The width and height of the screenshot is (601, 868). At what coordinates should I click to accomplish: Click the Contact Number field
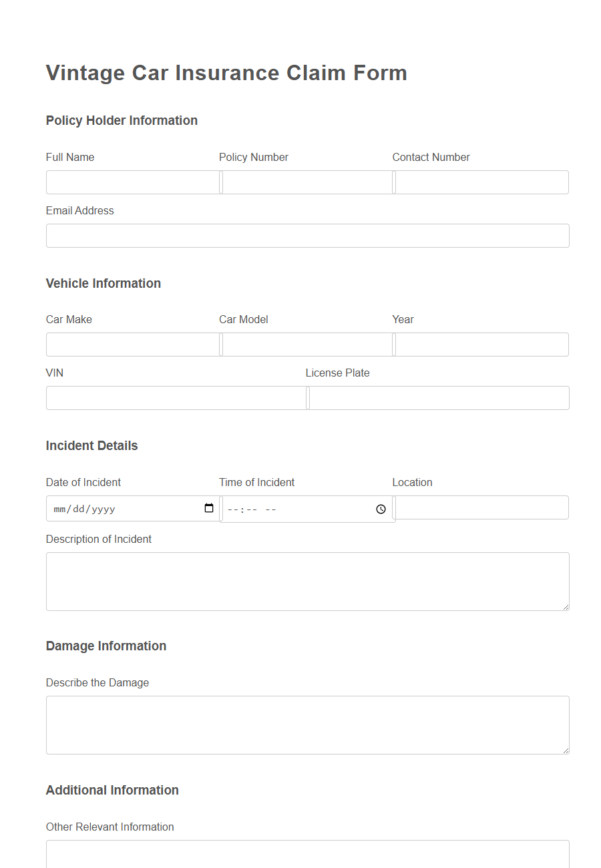[x=481, y=182]
